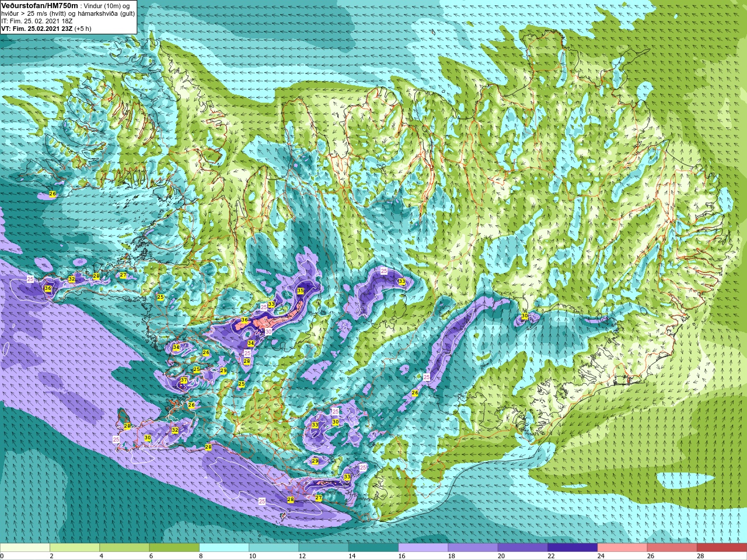Click the 14 tick label on the color scale
This screenshot has width=747, height=560.
[x=352, y=556]
